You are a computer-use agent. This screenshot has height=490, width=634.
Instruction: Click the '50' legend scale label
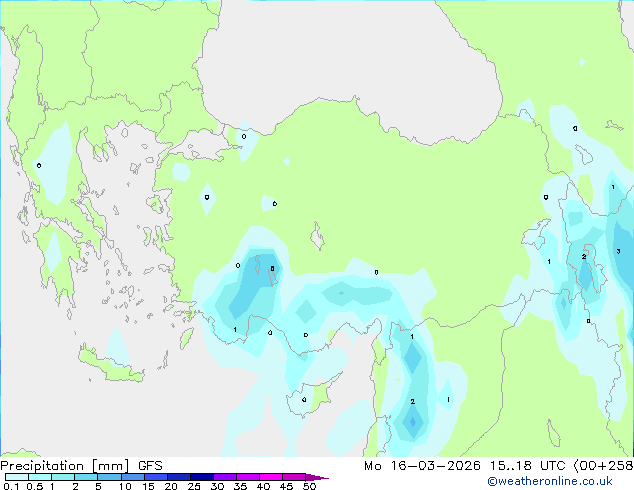309,486
